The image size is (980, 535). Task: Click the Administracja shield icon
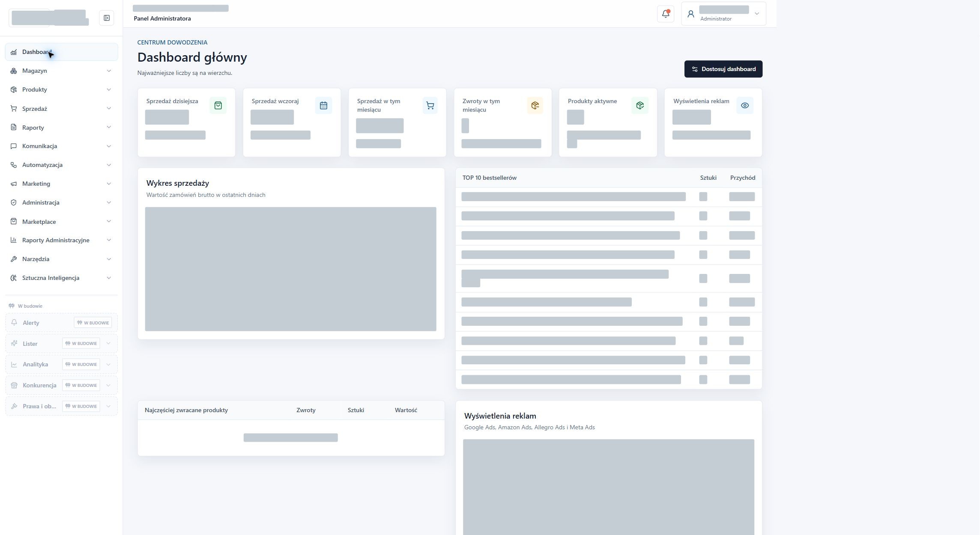(x=14, y=202)
